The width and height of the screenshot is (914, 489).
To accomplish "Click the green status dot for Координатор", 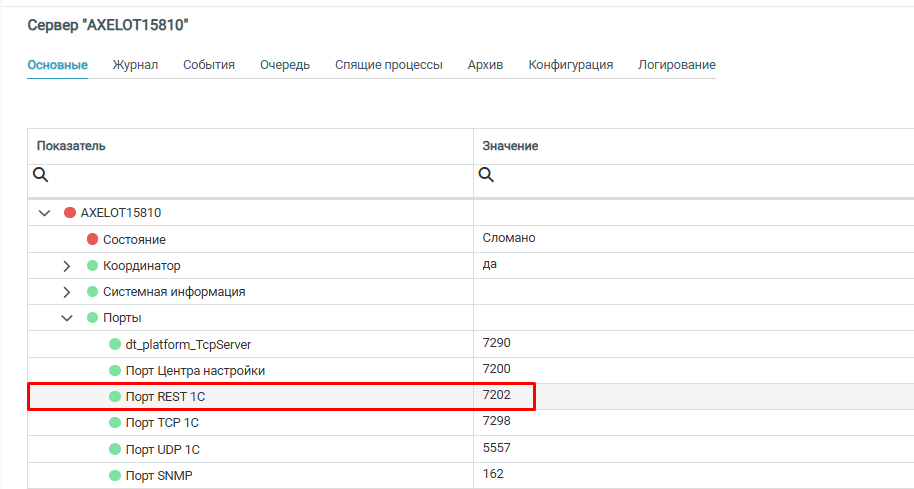I will [x=92, y=266].
